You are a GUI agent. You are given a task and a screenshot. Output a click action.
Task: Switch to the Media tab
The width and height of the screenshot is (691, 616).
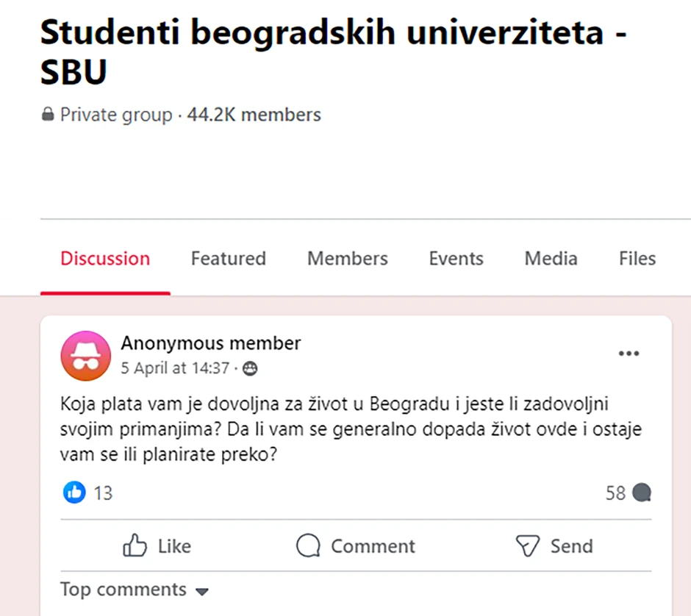pos(550,258)
